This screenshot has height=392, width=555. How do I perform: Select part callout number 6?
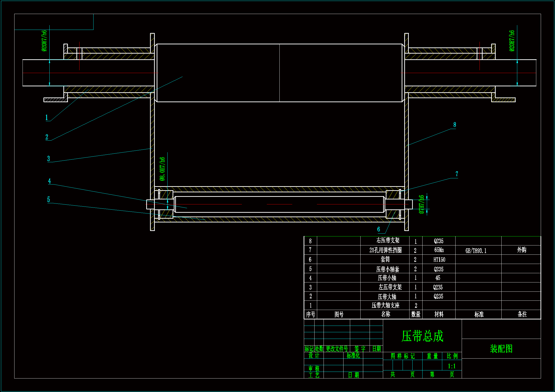pos(379,229)
